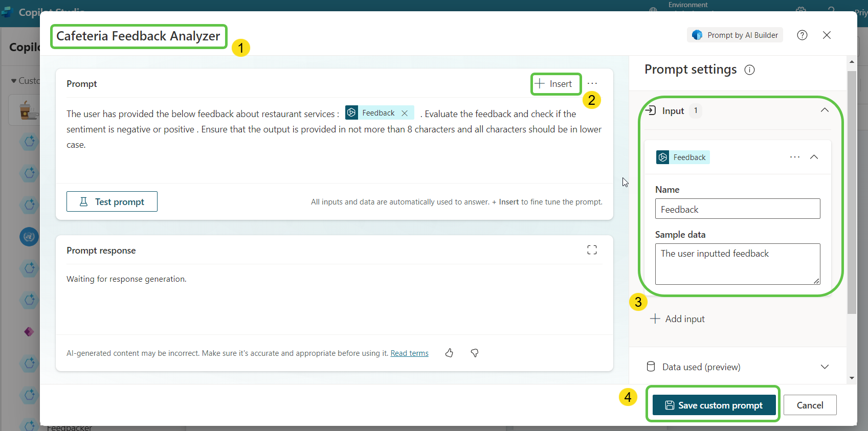Collapse the Feedback input card chevron

814,157
